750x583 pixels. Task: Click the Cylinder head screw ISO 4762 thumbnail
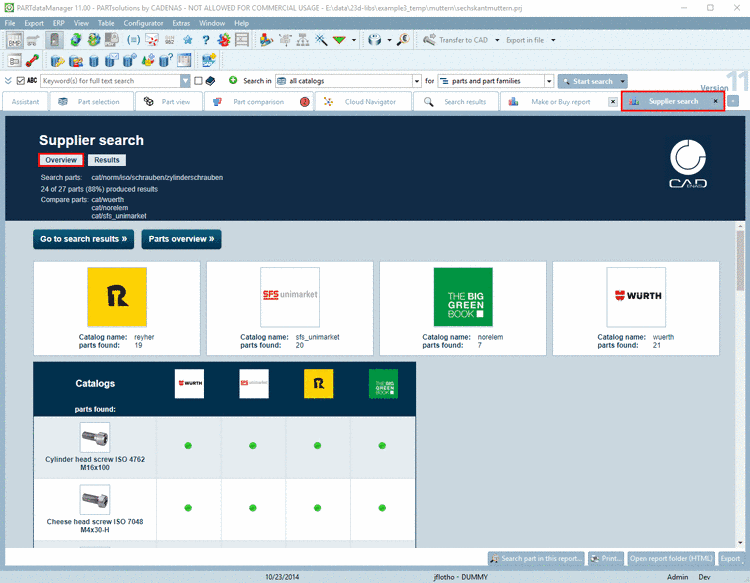coord(95,437)
